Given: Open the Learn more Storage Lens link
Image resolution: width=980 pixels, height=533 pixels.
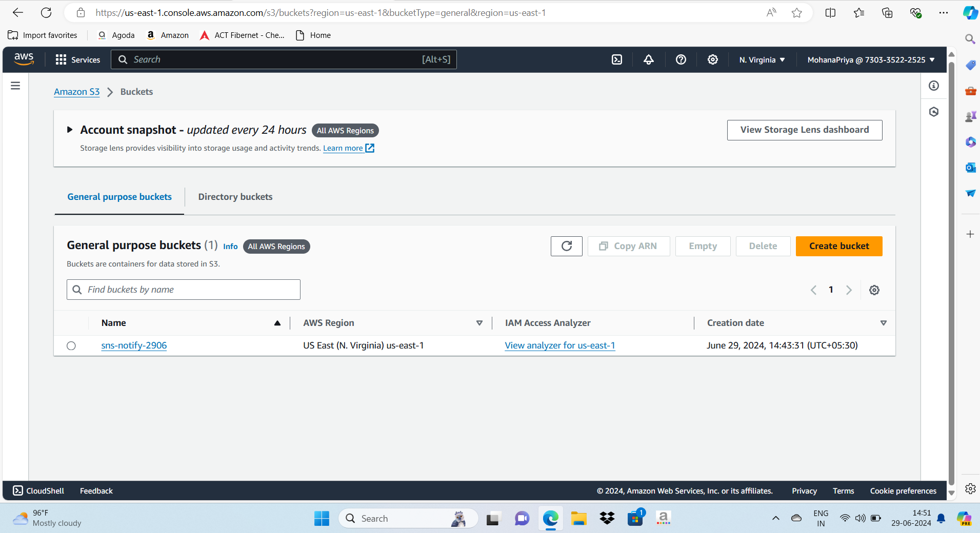Looking at the screenshot, I should (349, 148).
